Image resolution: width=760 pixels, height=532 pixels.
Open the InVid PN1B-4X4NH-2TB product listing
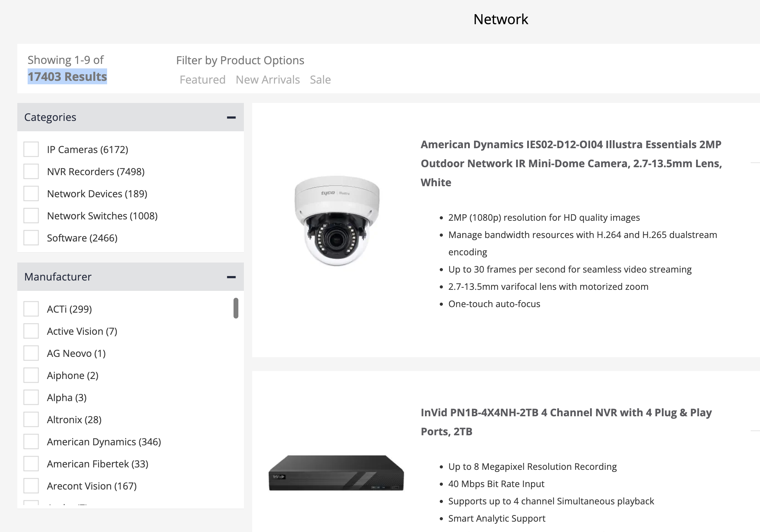[x=566, y=421]
